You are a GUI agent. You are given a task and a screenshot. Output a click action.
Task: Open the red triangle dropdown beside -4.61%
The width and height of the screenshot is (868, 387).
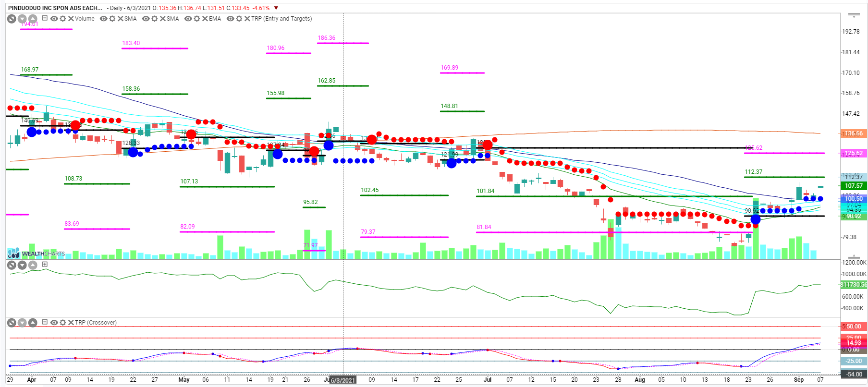click(x=276, y=8)
